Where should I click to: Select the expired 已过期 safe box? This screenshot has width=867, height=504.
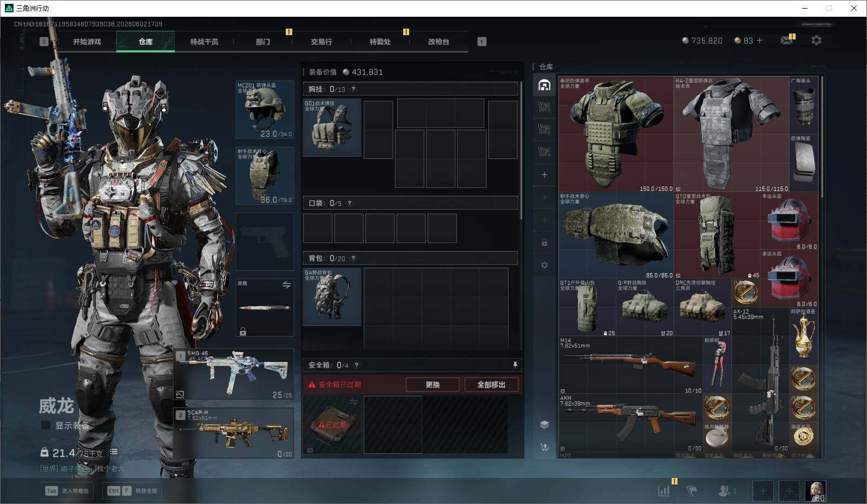tap(332, 425)
